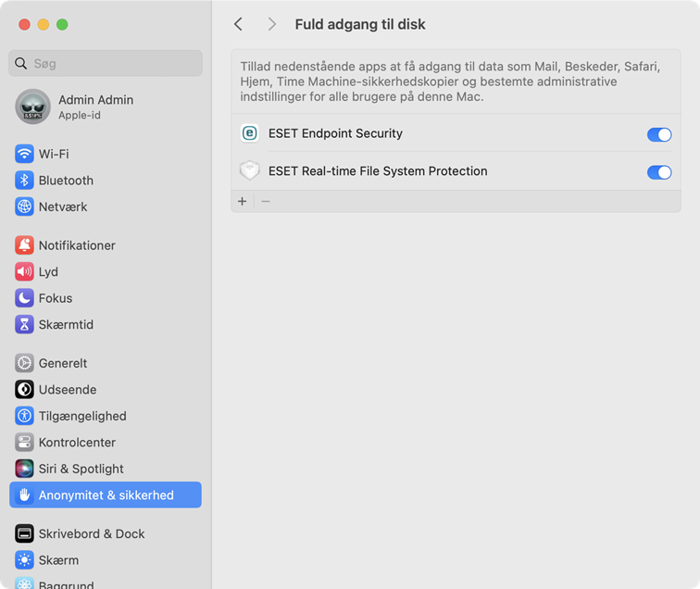Open Fokus moon icon
Viewport: 700px width, 589px height.
point(24,298)
